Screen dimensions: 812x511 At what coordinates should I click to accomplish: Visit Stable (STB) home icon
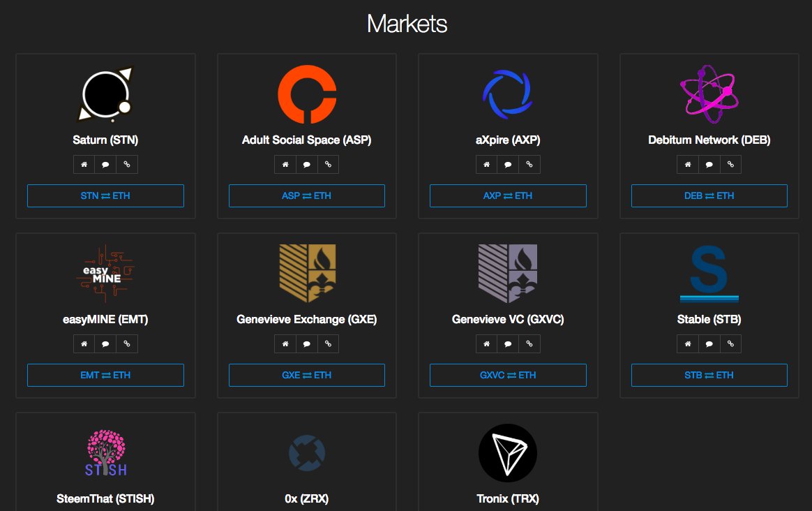pyautogui.click(x=688, y=343)
